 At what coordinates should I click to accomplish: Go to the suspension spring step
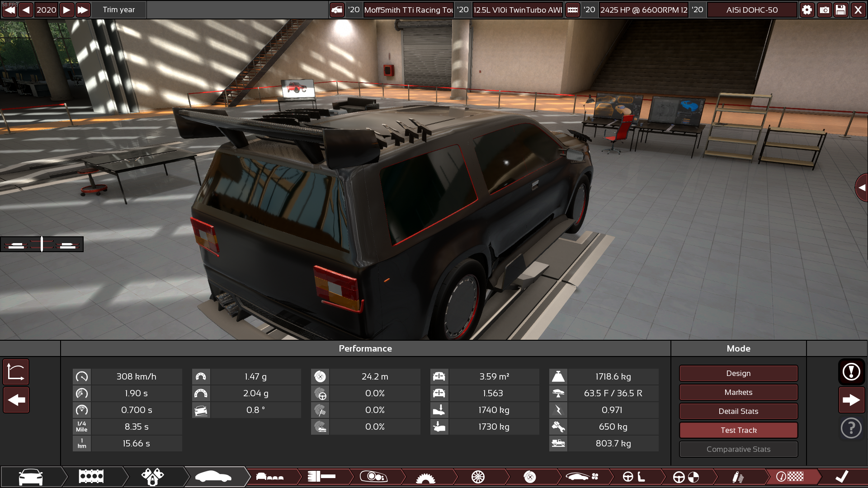pos(738,477)
